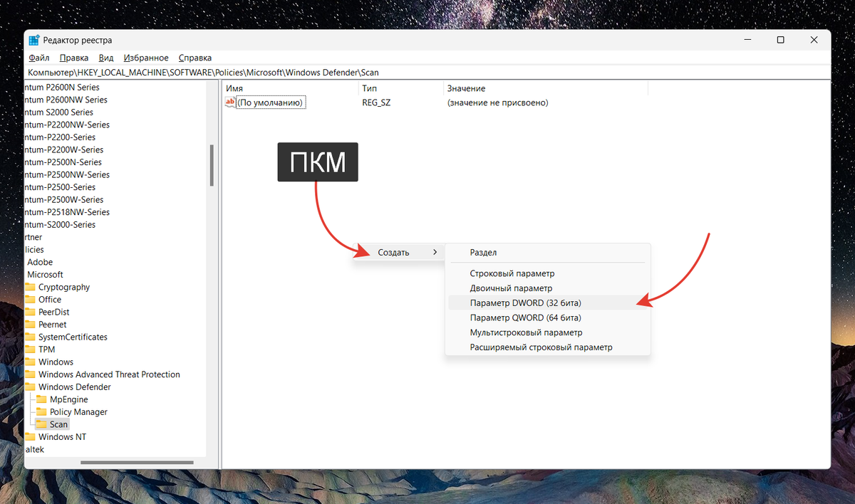Viewport: 855px width, 504px height.
Task: Select the SystemCertificates key label
Action: pos(73,337)
